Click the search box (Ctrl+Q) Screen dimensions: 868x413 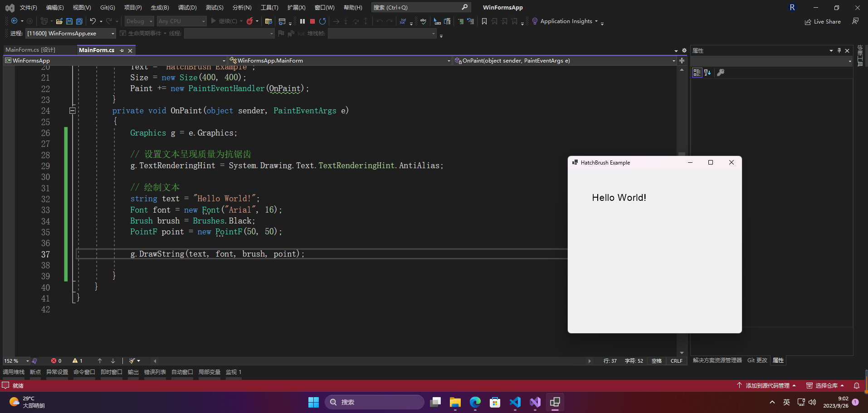420,7
